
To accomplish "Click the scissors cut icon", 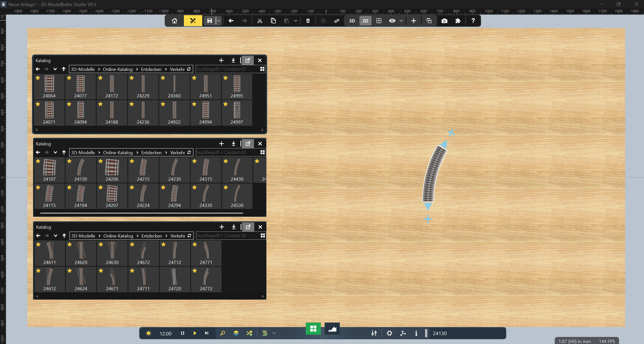I will [260, 21].
